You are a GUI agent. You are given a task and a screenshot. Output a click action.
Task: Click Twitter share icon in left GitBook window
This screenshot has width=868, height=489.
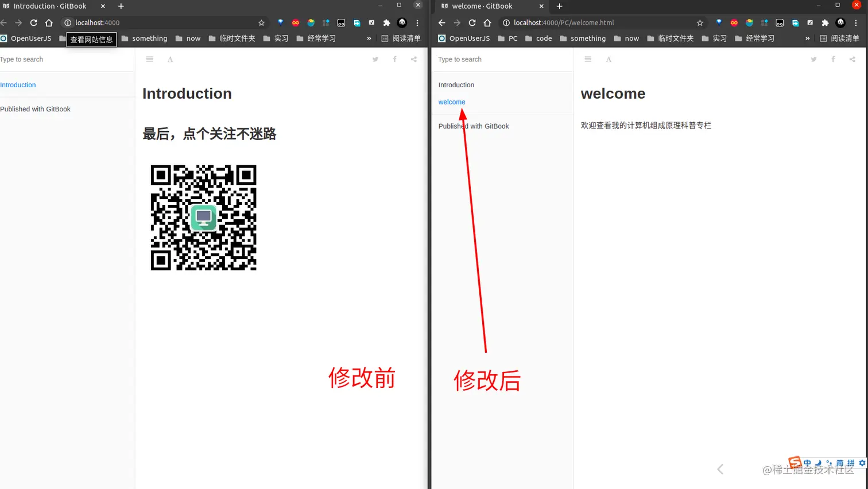(375, 59)
